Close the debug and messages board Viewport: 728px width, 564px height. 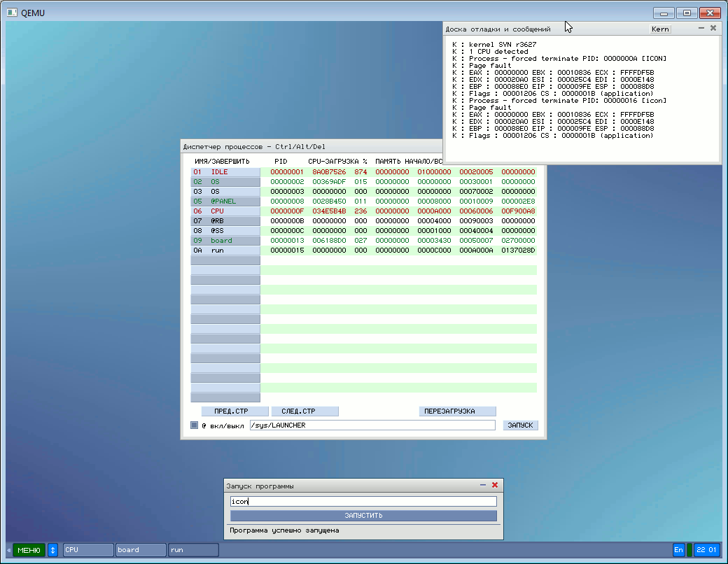pos(713,28)
